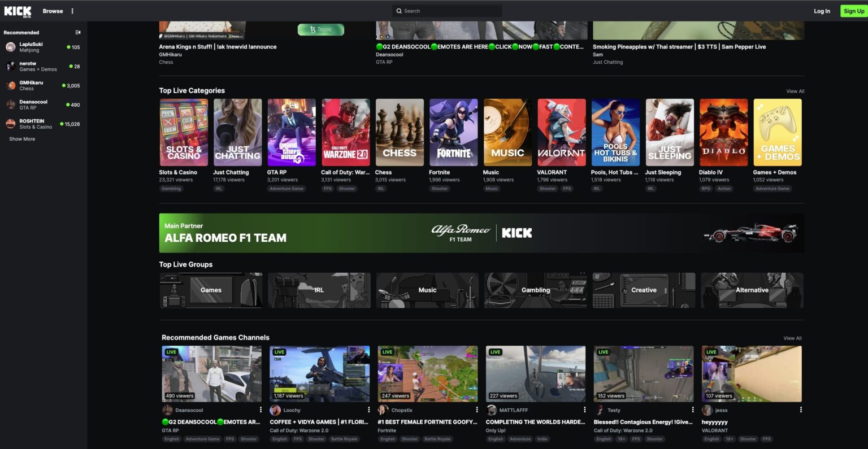
Task: Click the green Sign Up button
Action: point(853,11)
